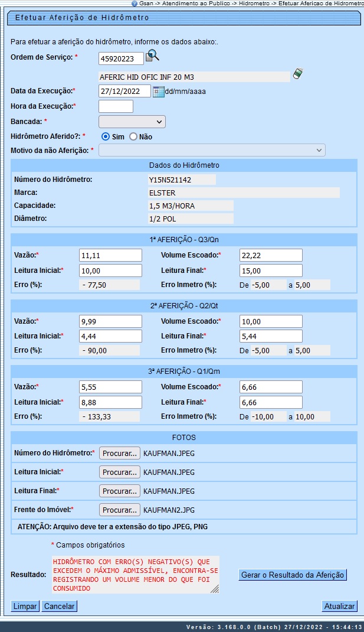The height and width of the screenshot is (632, 364).
Task: Browse file for Número do Hidrômetro photo
Action: coord(120,453)
